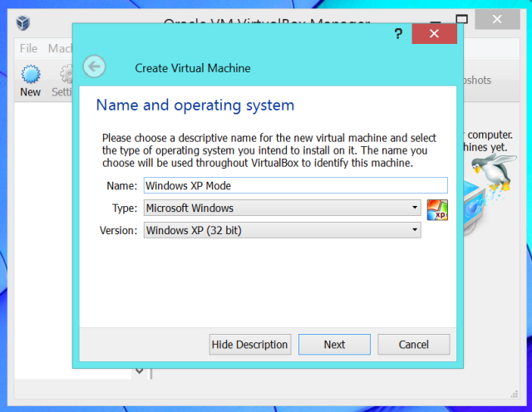
Task: Click the Settings toolbar gear icon
Action: click(66, 74)
